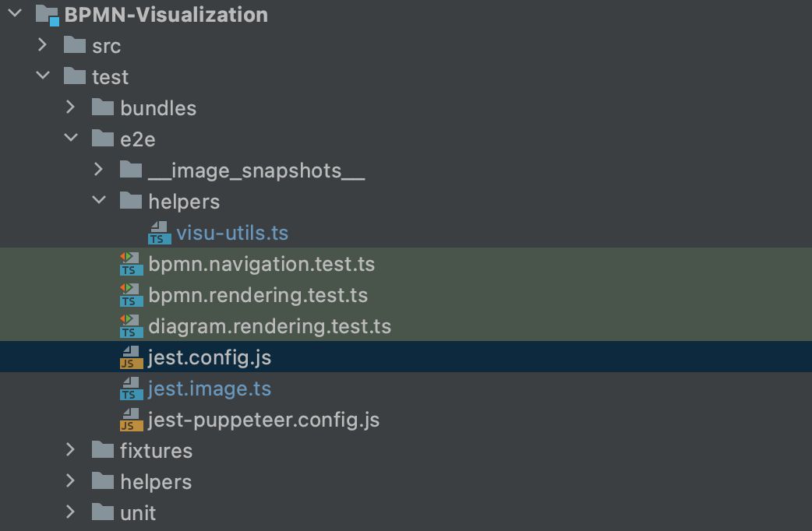Click the jest.config.js JavaScript file icon
The width and height of the screenshot is (812, 531).
pyautogui.click(x=131, y=357)
